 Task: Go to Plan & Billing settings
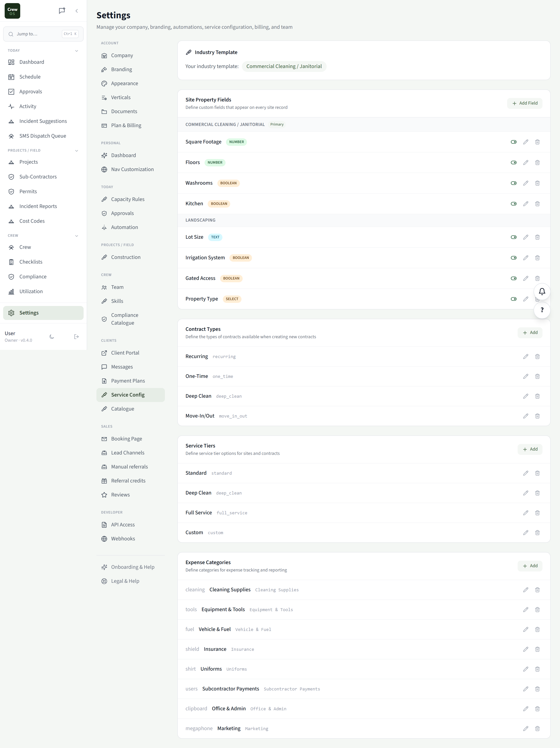pyautogui.click(x=130, y=125)
